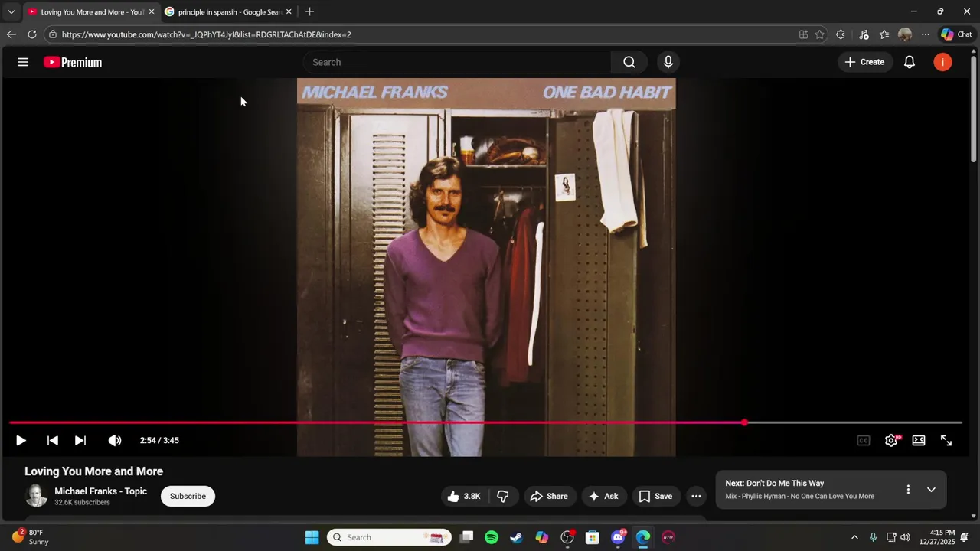Expand the mix playlist panel chevron
Image resolution: width=980 pixels, height=551 pixels.
[931, 490]
